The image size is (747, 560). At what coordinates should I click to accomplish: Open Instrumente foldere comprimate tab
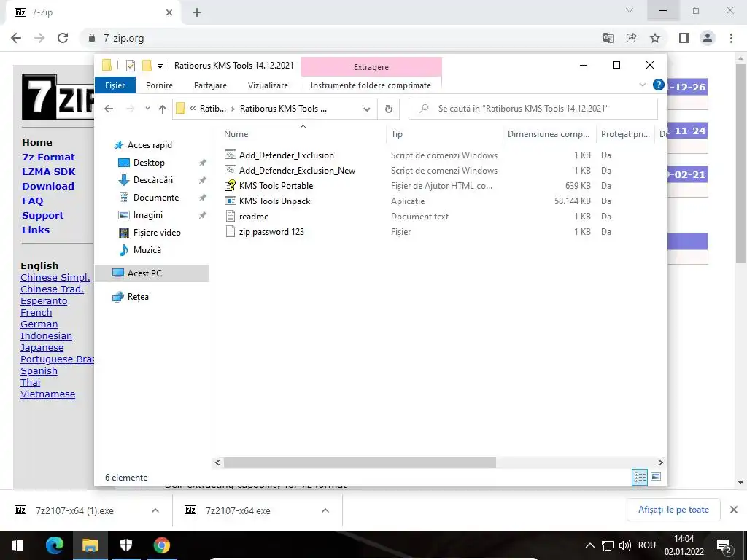(371, 85)
